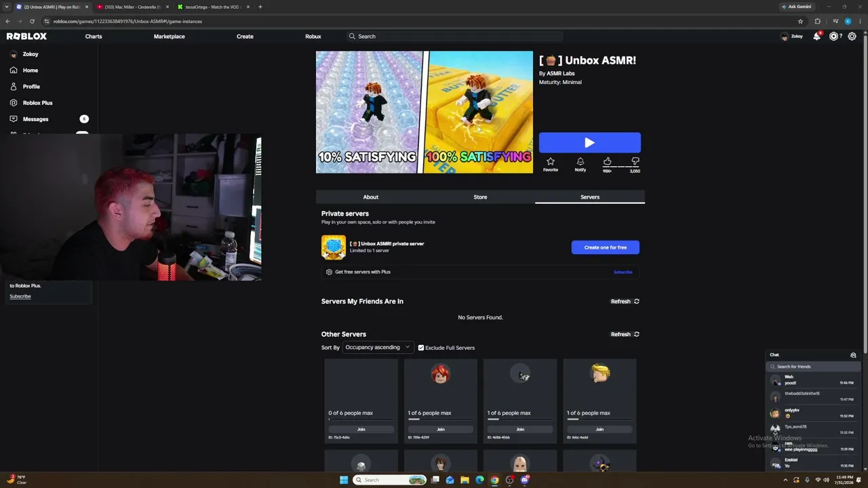Click the private server game icon
The width and height of the screenshot is (868, 488).
click(x=334, y=247)
